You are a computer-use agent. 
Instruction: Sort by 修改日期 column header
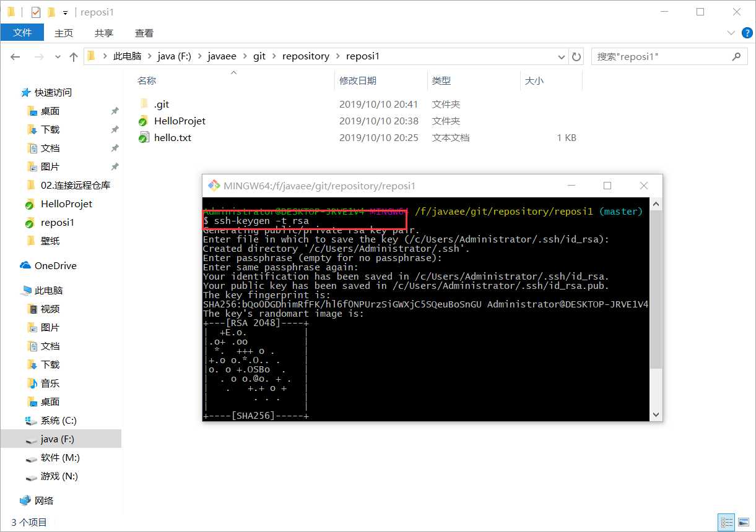coord(358,80)
